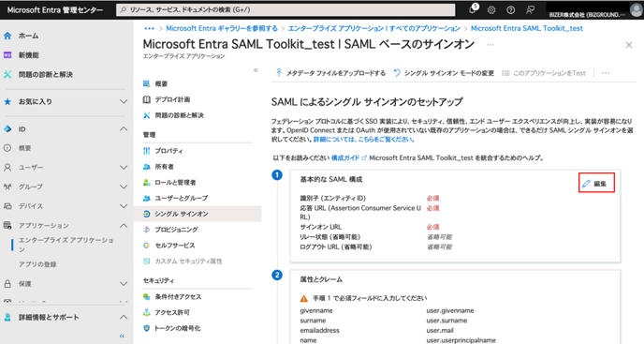Open 詳細については、こちらをご覧ください link
644x344 pixels.
(364, 140)
